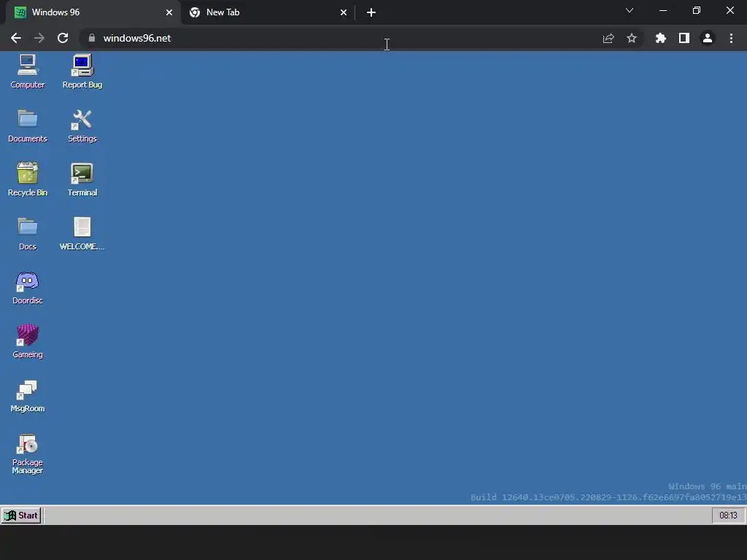
Task: Open the browser profile avatar menu
Action: click(x=708, y=38)
